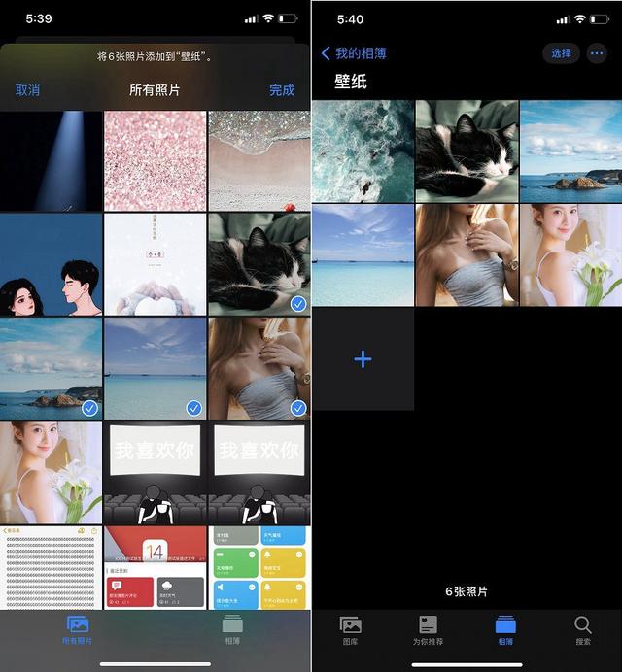Select the glitter beach wave photo

coord(259,161)
